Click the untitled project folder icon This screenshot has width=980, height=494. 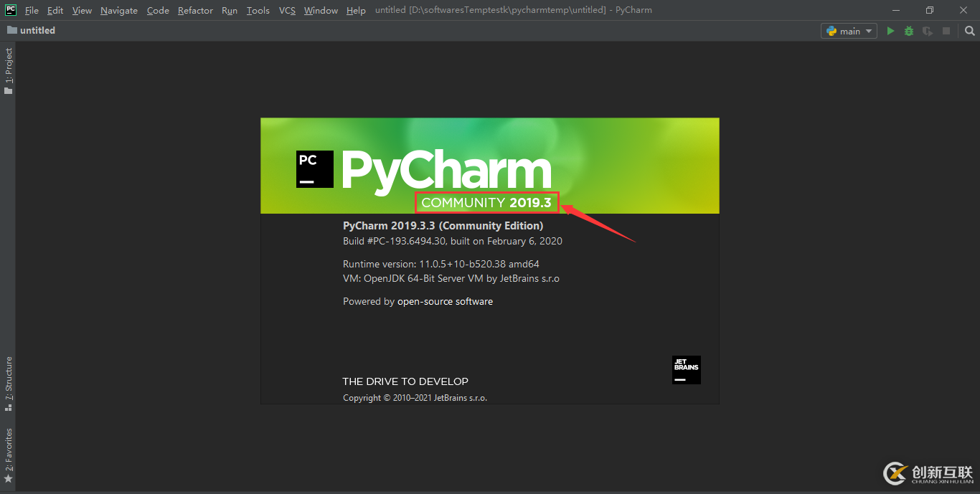12,30
